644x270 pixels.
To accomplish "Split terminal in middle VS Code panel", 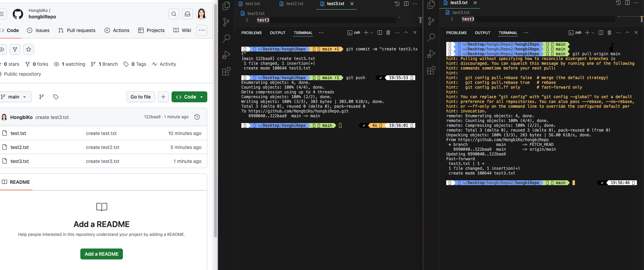I will (380, 33).
